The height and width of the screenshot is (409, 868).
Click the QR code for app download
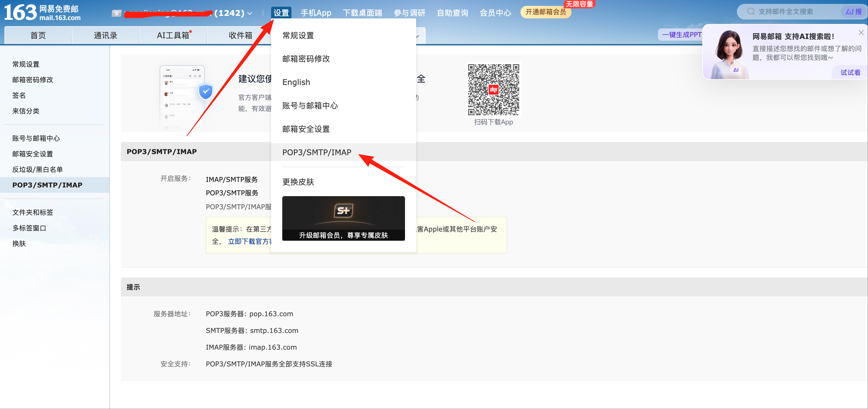[493, 89]
